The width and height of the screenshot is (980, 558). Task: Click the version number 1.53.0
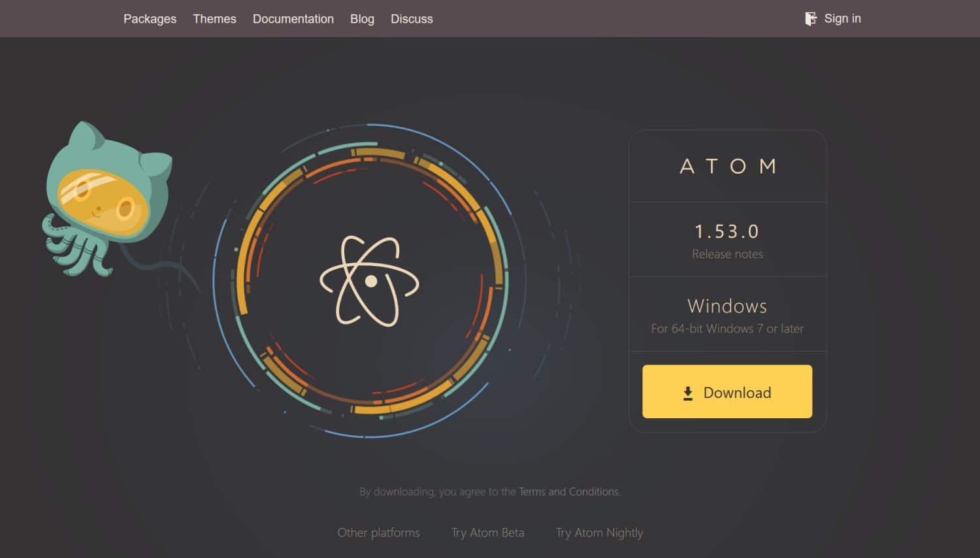tap(727, 231)
